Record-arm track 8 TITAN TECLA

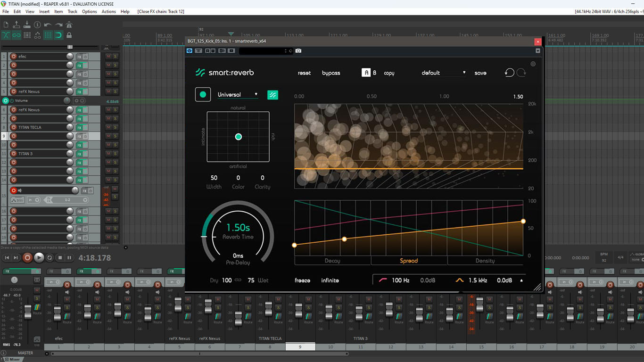[14, 127]
